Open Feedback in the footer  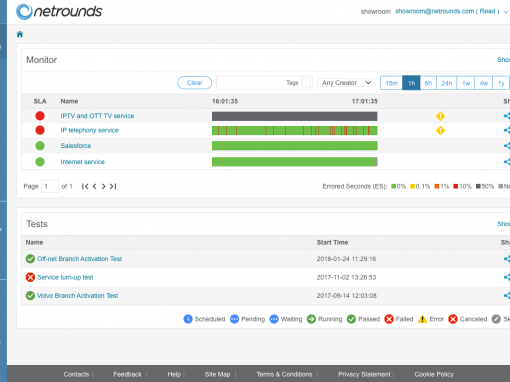click(x=127, y=374)
